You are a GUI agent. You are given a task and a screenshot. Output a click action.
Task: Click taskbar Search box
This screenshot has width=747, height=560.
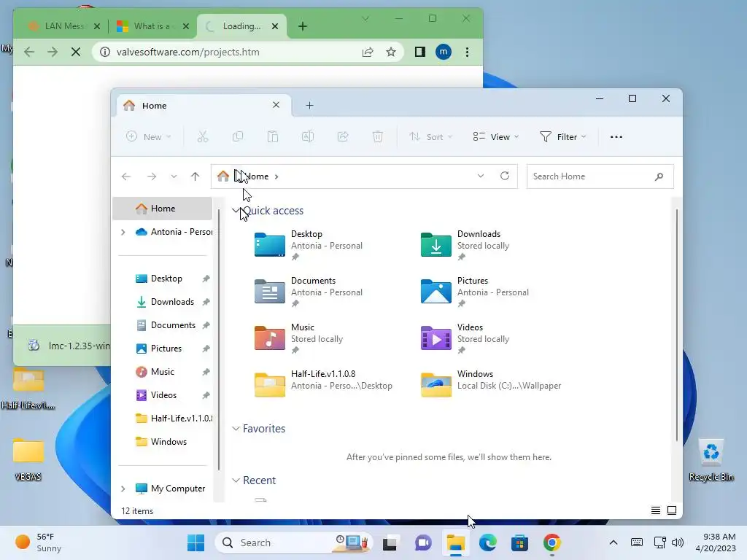point(293,542)
